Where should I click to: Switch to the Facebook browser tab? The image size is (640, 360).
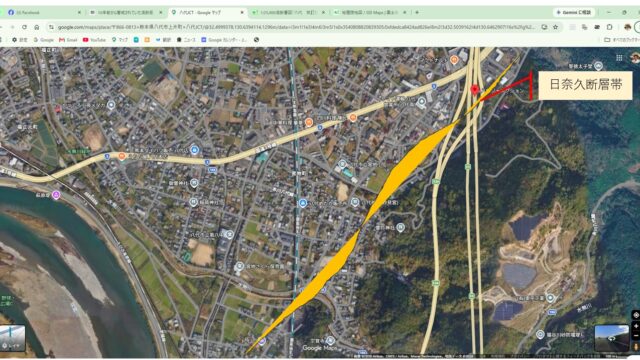click(43, 13)
